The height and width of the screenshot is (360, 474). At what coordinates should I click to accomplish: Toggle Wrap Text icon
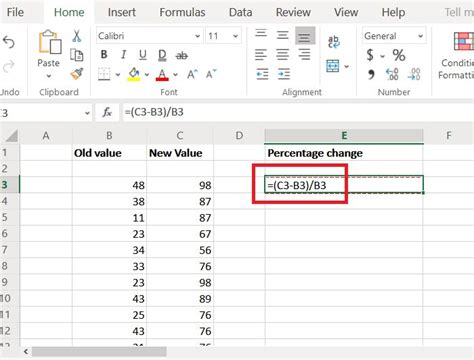(x=333, y=42)
